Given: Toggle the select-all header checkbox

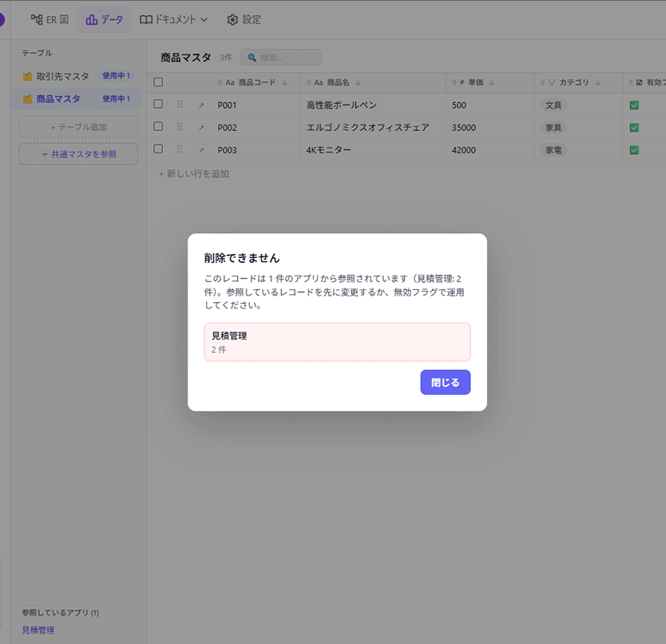Looking at the screenshot, I should [x=158, y=82].
